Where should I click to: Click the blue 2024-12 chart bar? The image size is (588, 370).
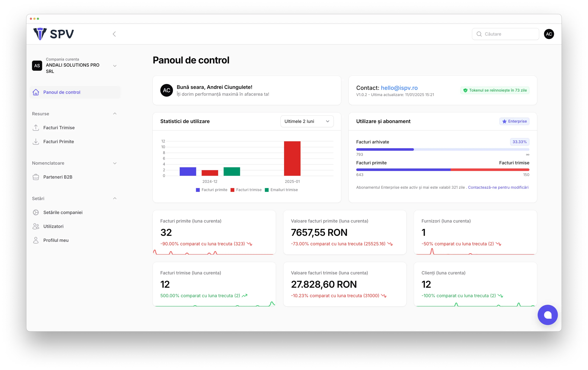[188, 171]
